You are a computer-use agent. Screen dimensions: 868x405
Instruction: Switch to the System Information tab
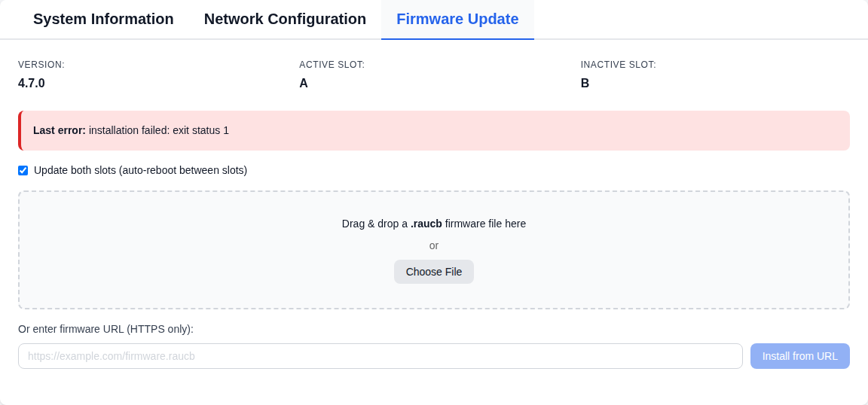click(x=103, y=20)
